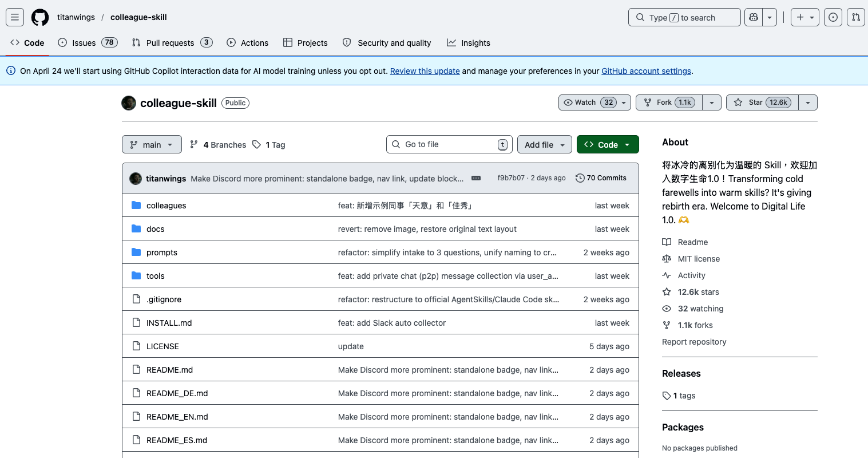The height and width of the screenshot is (458, 868).
Task: Open 1 tags under Releases
Action: (x=679, y=396)
